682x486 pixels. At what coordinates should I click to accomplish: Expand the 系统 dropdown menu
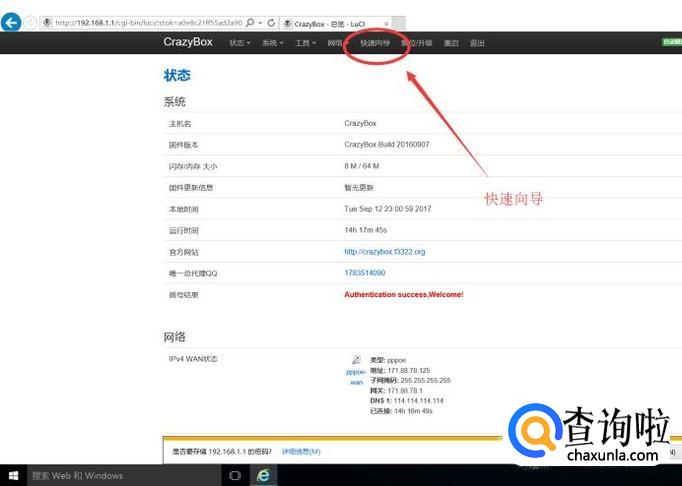tap(273, 43)
